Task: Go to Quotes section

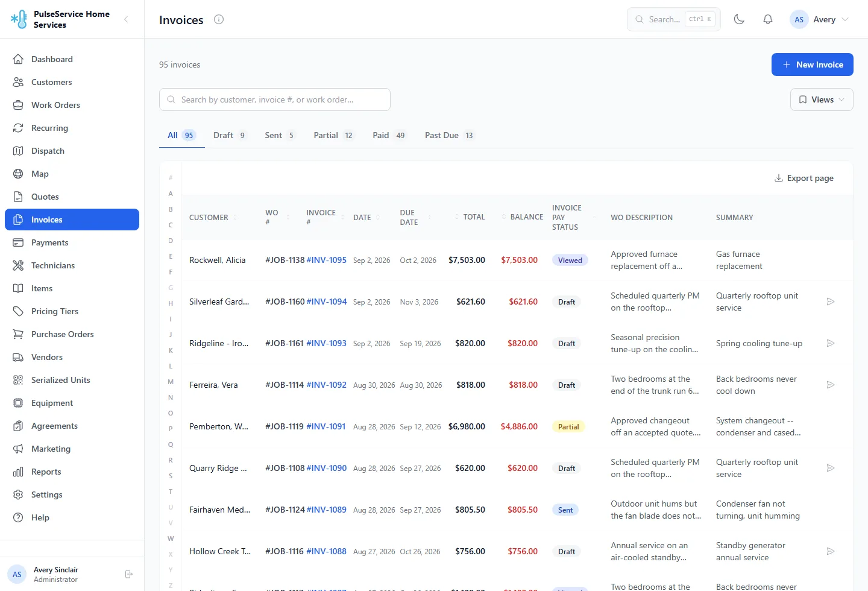Action: click(72, 197)
